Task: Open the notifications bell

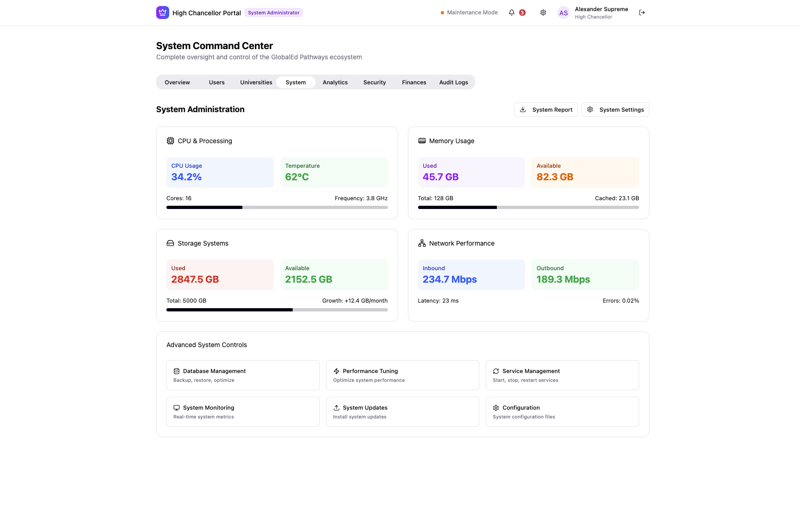Action: [512, 13]
